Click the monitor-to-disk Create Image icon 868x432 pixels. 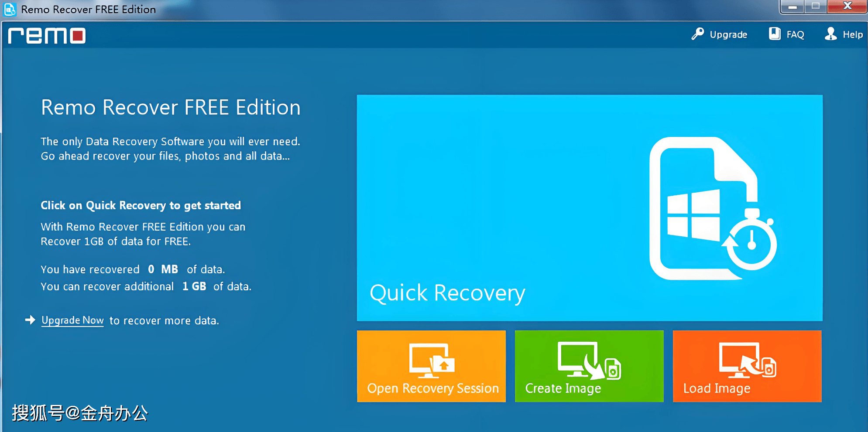tap(589, 360)
